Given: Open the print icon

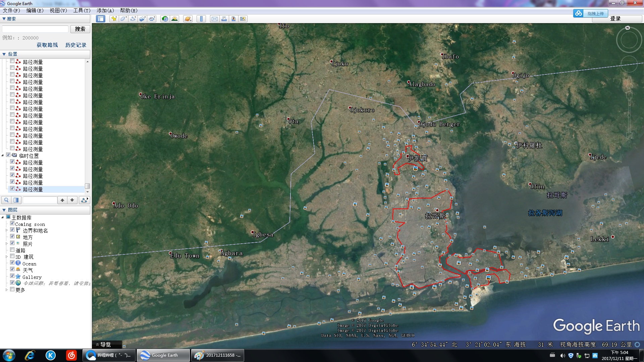Looking at the screenshot, I should tap(224, 19).
